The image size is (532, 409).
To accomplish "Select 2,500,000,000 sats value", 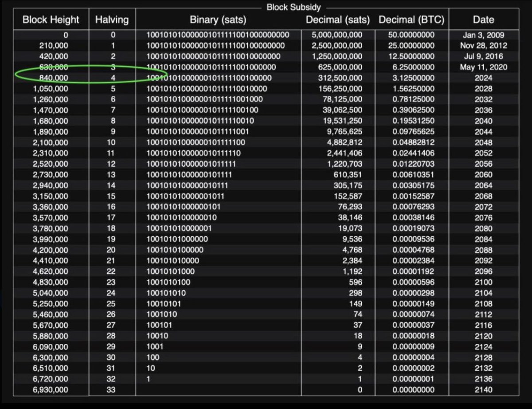I will point(337,46).
